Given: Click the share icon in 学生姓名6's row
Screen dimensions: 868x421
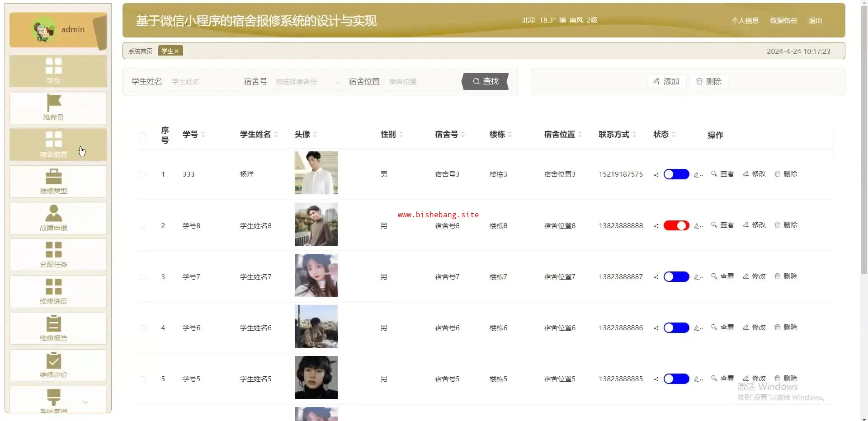Looking at the screenshot, I should point(656,328).
